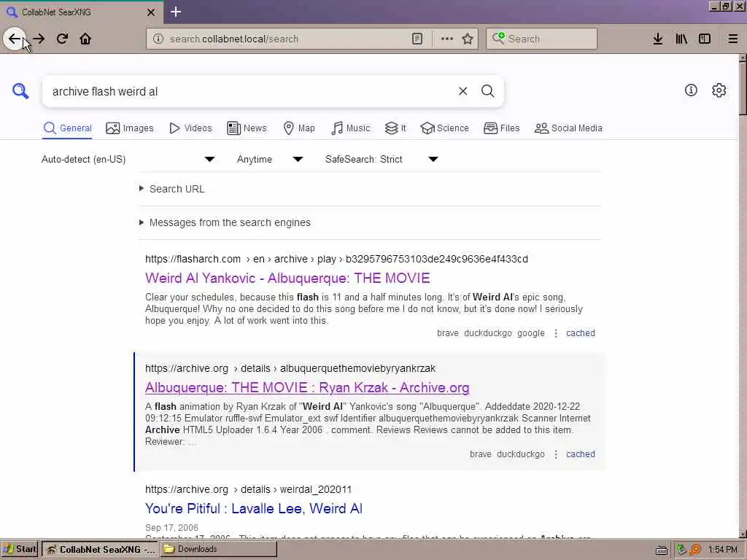Go back with the browser back arrow

(x=15, y=39)
